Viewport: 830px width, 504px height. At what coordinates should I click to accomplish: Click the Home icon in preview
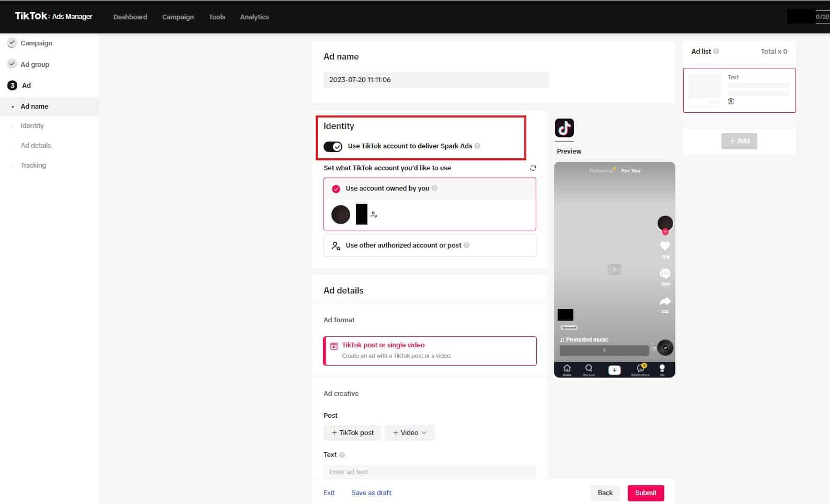(x=567, y=370)
